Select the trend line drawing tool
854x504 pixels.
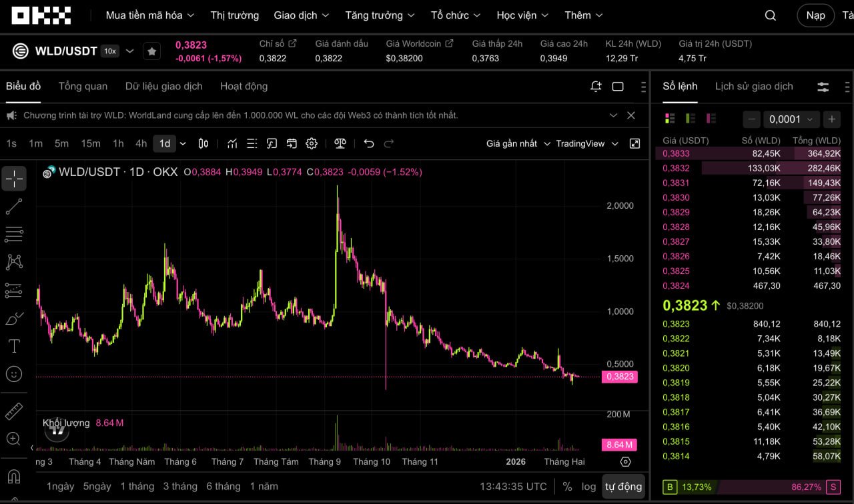point(14,207)
